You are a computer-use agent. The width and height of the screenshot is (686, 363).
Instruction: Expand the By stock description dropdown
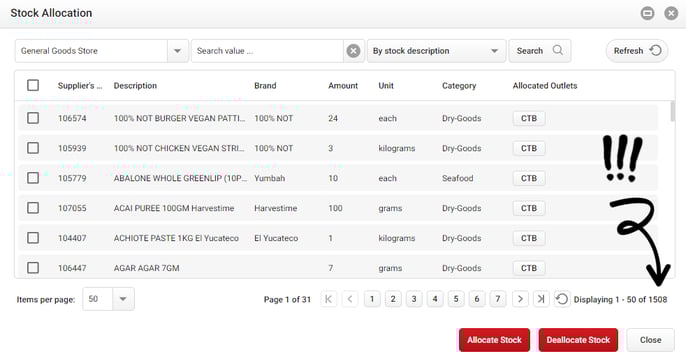tap(494, 51)
